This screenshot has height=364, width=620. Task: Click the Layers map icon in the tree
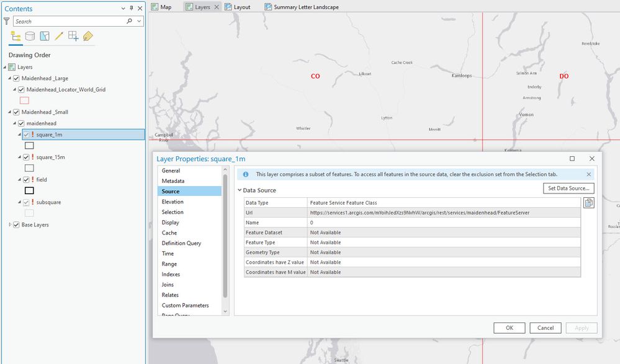point(12,67)
